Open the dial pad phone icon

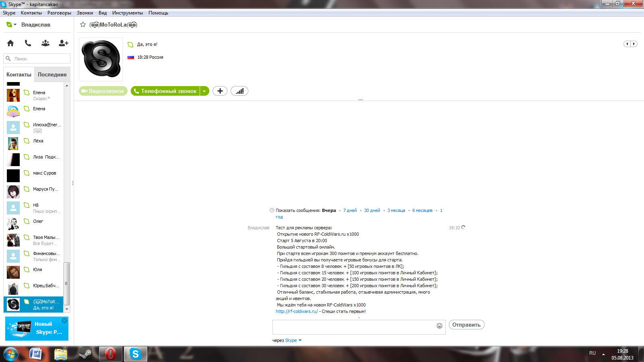click(28, 43)
